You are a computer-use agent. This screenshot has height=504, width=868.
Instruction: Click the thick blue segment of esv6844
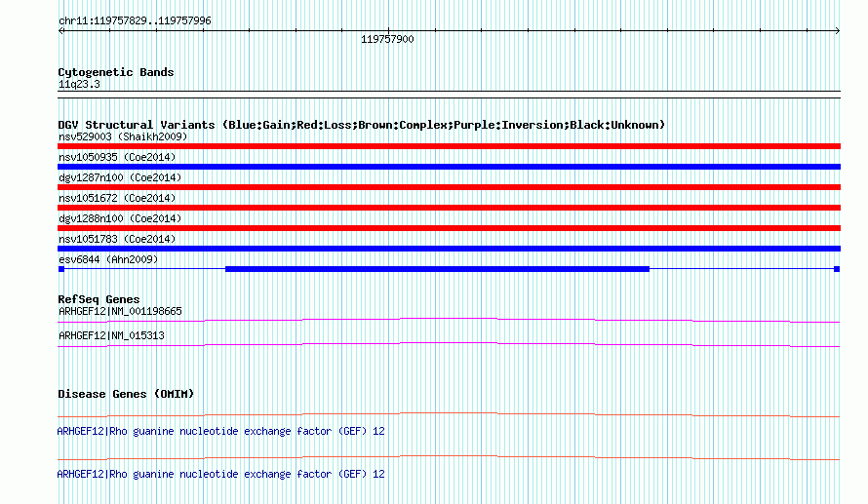click(x=437, y=269)
